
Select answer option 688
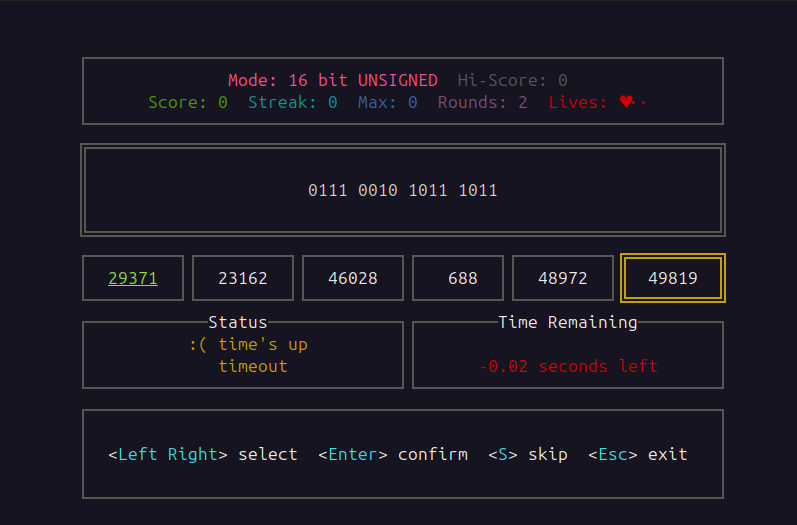[x=463, y=278]
